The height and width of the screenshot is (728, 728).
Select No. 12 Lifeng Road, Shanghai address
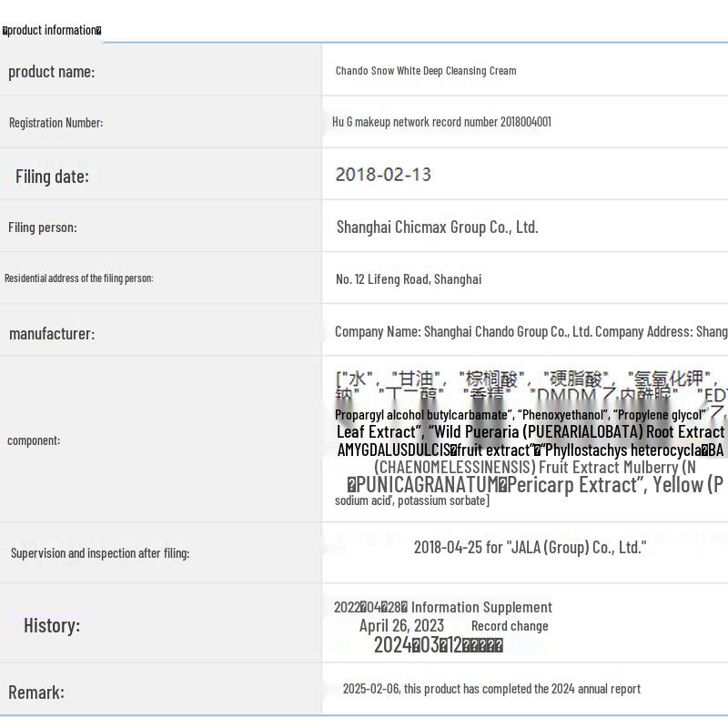(408, 279)
